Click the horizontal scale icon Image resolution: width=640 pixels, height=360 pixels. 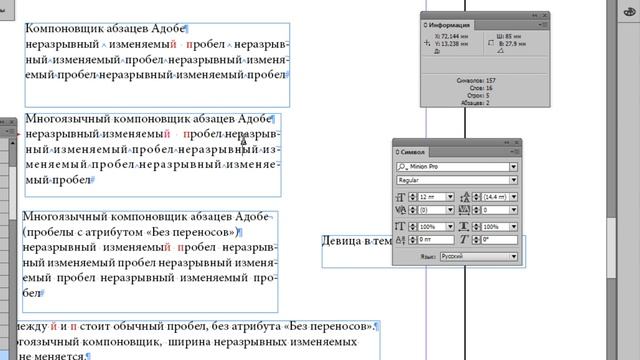click(x=464, y=227)
